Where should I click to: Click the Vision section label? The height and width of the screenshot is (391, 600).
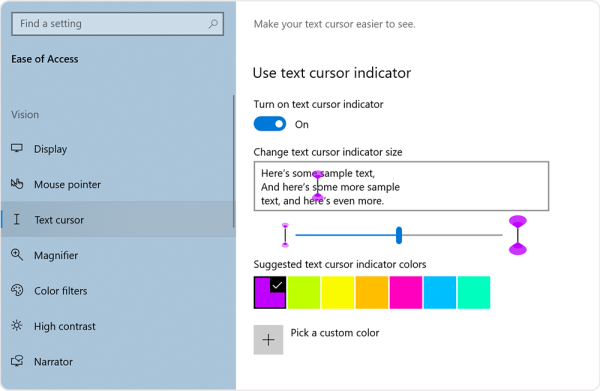pyautogui.click(x=25, y=114)
